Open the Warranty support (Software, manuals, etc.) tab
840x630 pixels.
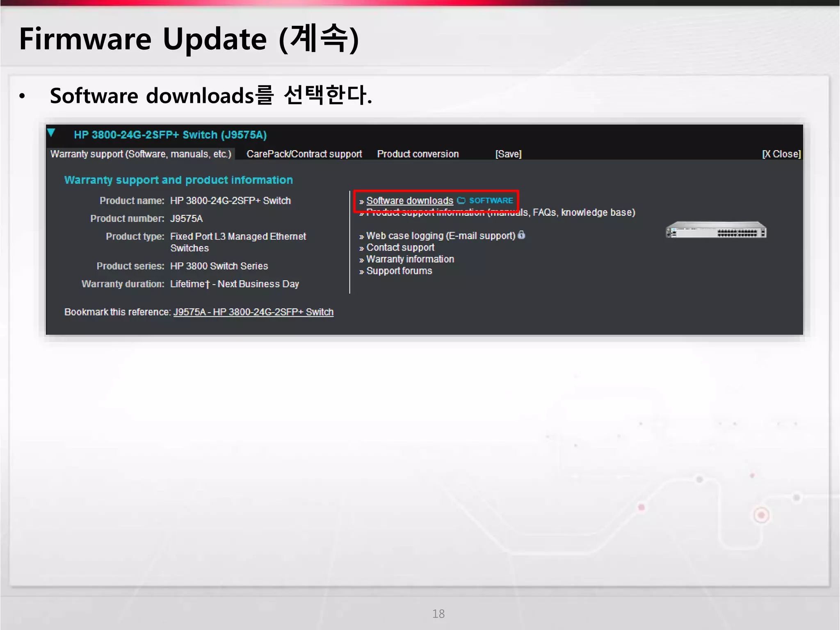point(141,154)
